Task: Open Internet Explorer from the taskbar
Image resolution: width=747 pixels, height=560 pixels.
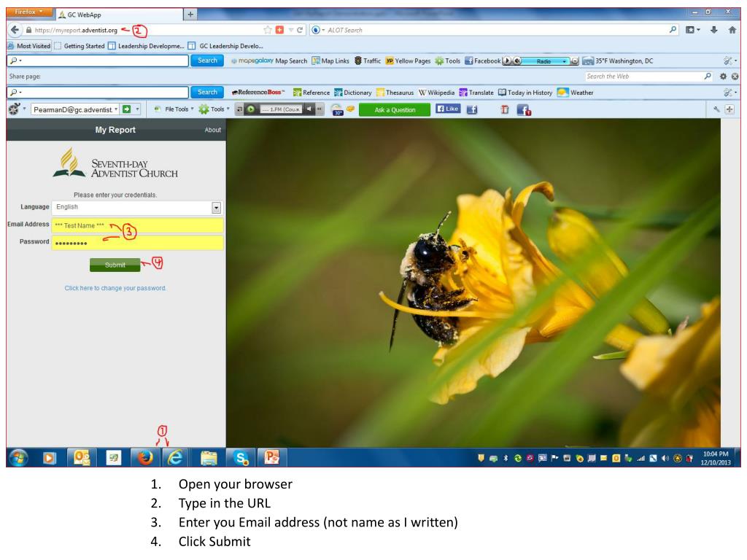Action: [175, 458]
